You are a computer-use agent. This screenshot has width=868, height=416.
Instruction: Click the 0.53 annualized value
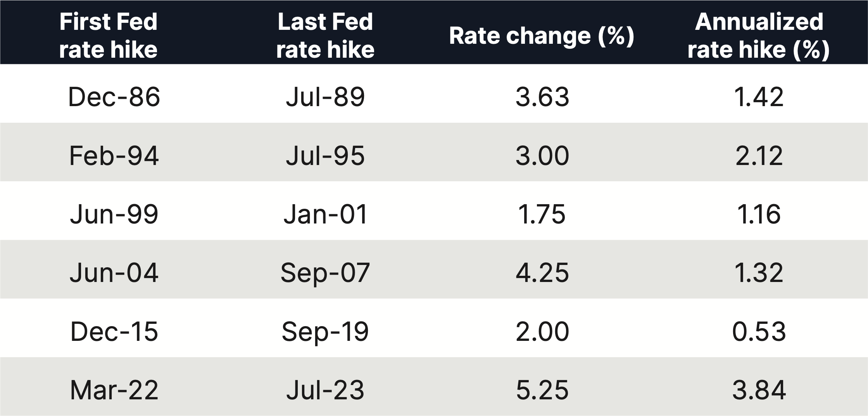pyautogui.click(x=759, y=332)
